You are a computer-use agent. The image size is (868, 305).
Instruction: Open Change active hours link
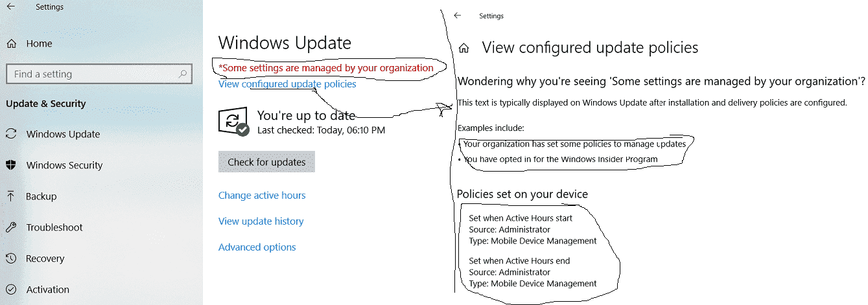pos(262,196)
